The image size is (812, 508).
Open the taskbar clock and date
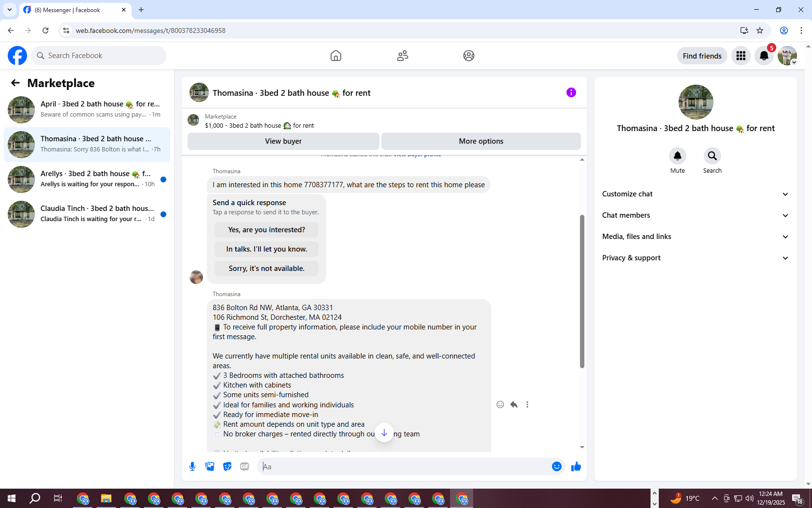[771, 498]
